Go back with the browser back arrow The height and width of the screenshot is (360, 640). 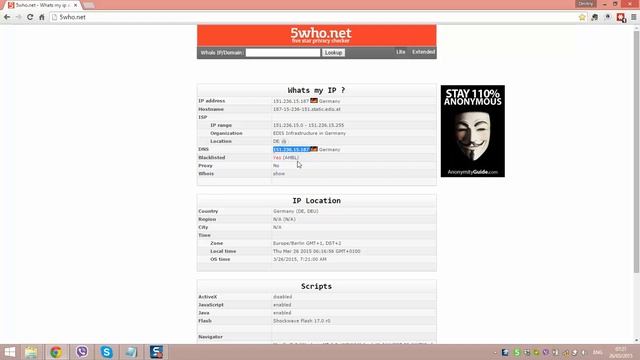pos(7,17)
